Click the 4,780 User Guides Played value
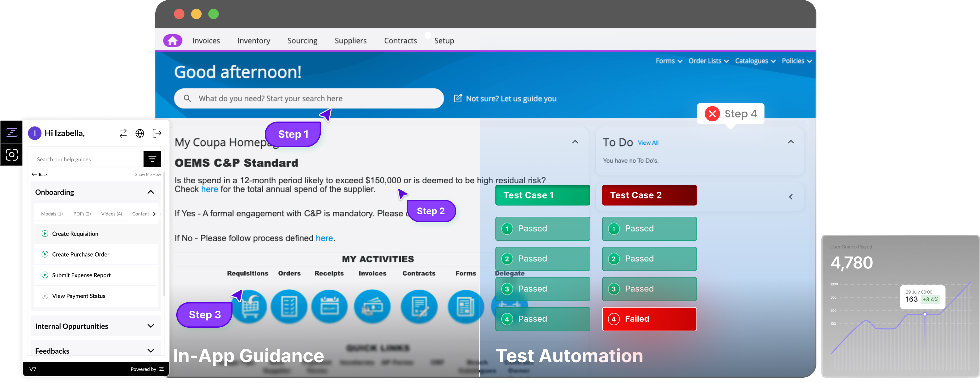 tap(851, 262)
